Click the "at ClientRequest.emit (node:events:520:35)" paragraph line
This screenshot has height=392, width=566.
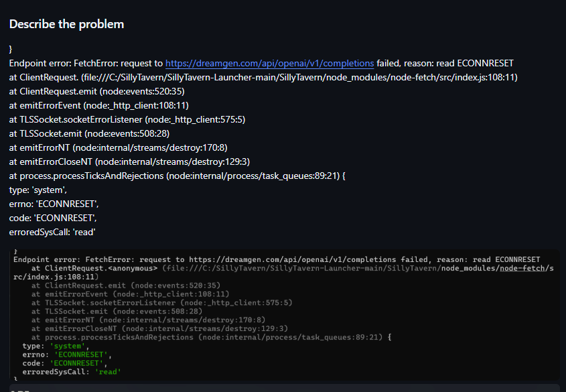96,91
